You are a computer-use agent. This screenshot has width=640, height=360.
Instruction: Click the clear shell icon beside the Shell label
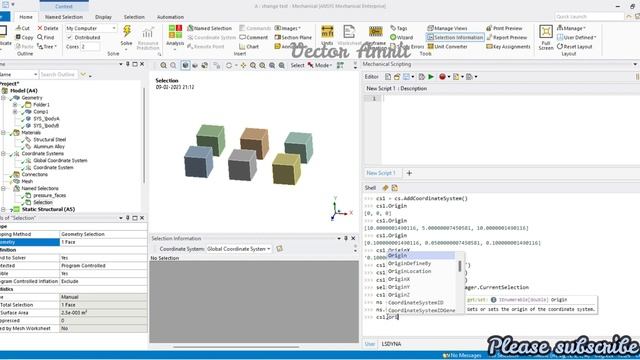[385, 188]
